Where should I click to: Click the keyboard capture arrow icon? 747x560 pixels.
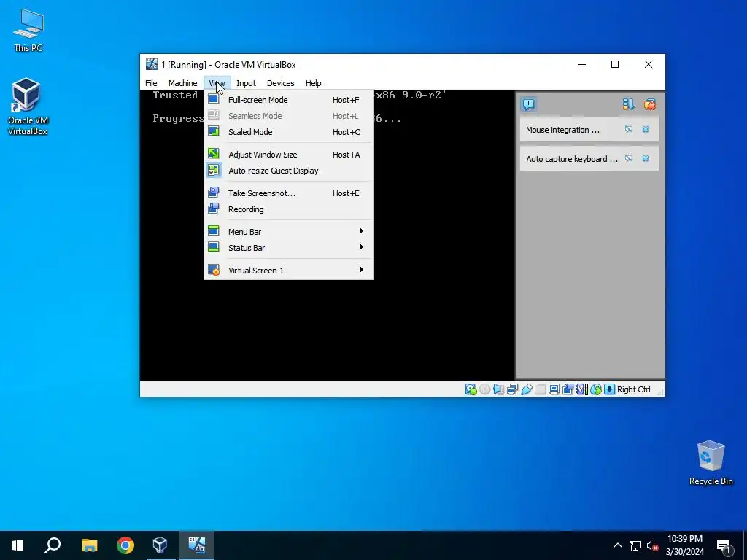[x=609, y=389]
